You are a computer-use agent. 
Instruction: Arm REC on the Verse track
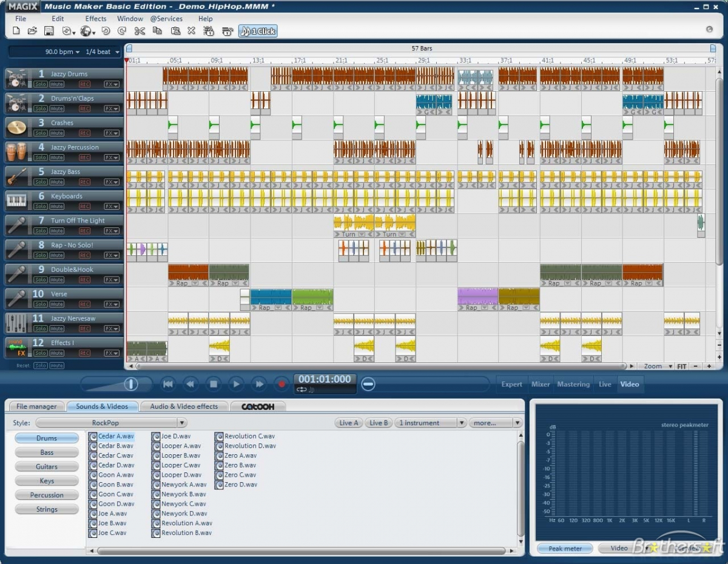click(84, 304)
